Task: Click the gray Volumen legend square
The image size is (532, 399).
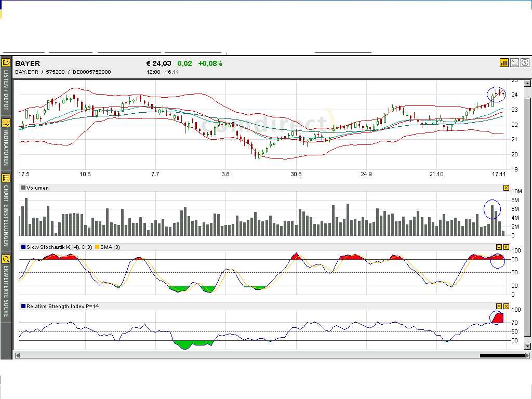Action: coord(23,188)
